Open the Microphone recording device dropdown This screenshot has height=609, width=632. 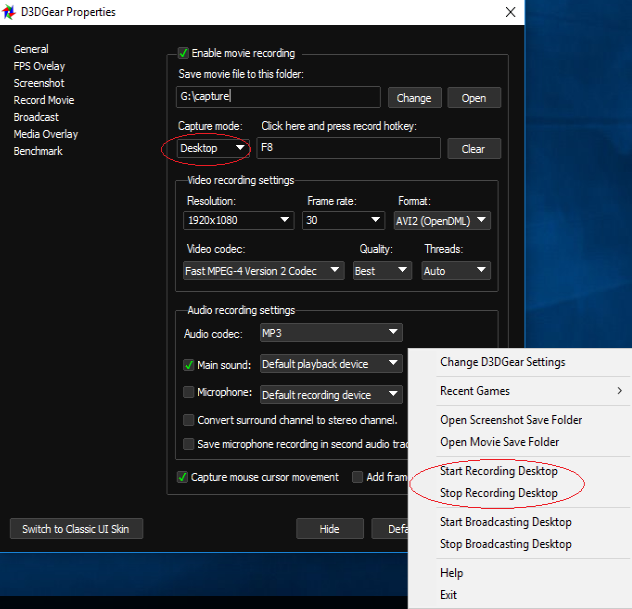click(x=331, y=395)
